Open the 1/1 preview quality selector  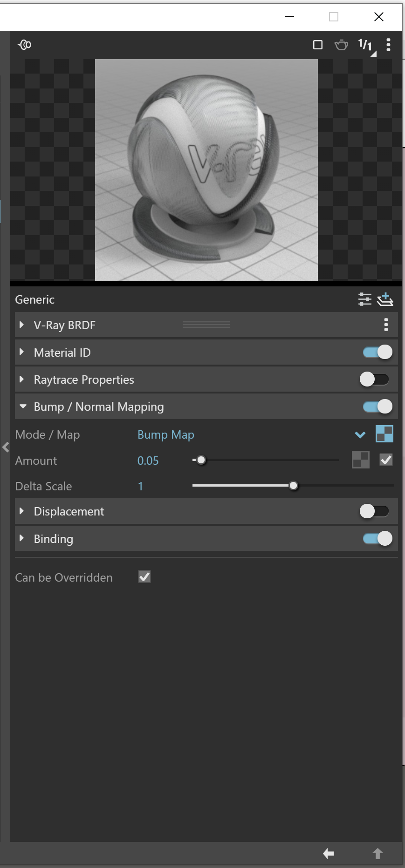[x=366, y=46]
